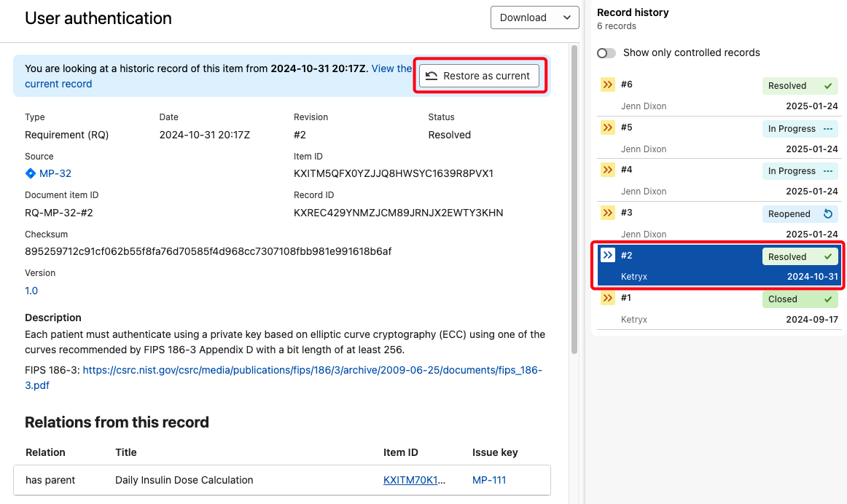This screenshot has height=504, width=847.
Task: Click Record ID value KXREC429YNMZJCM89JRNJX2EWTY3KHN
Action: (398, 213)
